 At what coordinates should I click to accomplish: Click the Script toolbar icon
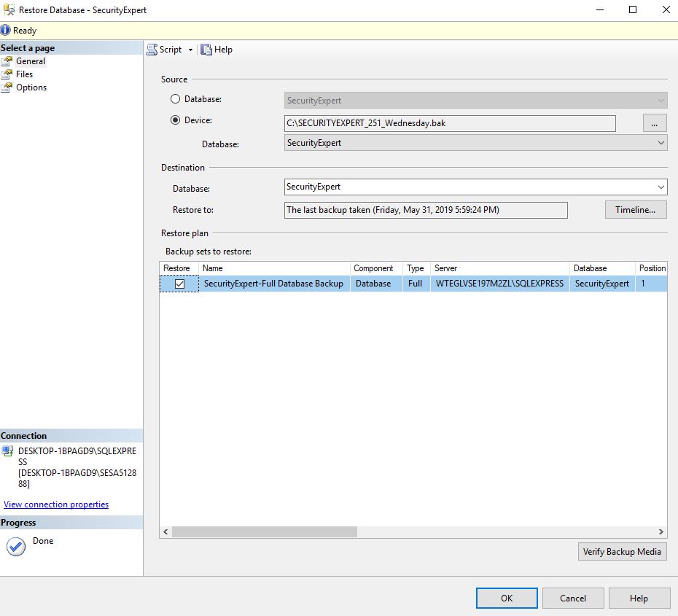pyautogui.click(x=152, y=50)
